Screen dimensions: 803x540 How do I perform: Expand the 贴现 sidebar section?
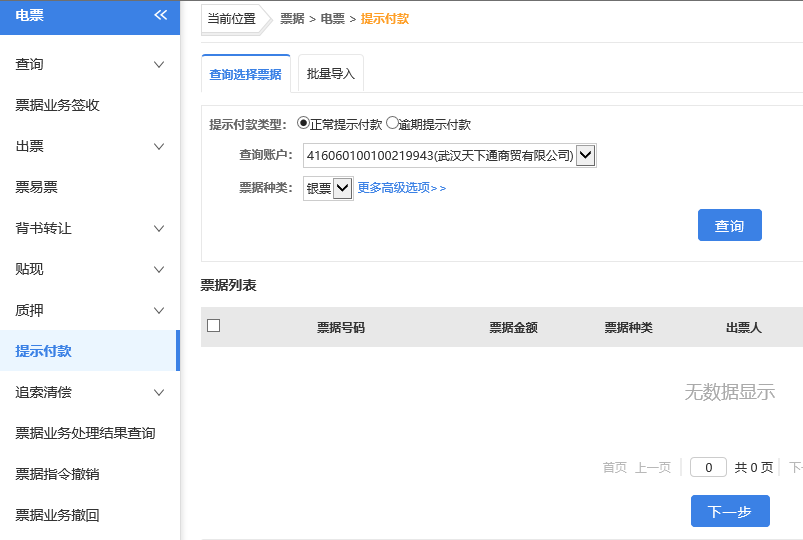pos(159,270)
